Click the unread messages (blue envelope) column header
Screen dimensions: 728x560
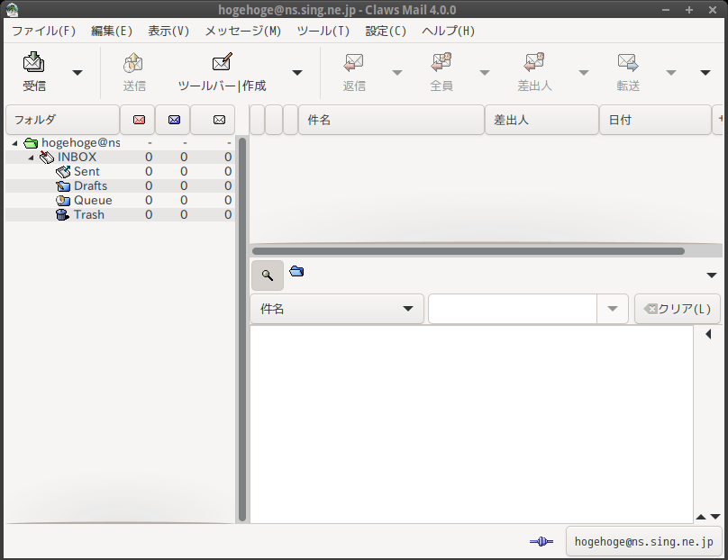pyautogui.click(x=174, y=120)
